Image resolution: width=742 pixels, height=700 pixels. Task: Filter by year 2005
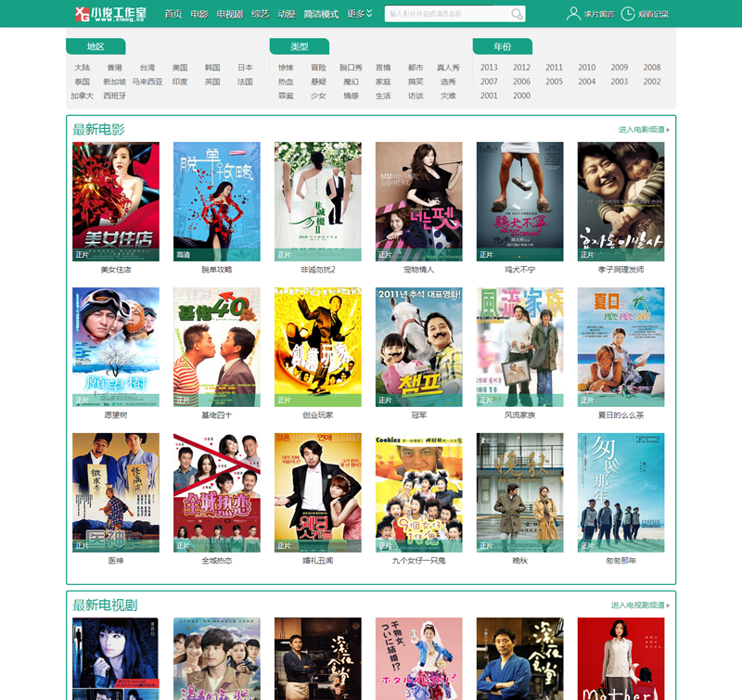[554, 82]
